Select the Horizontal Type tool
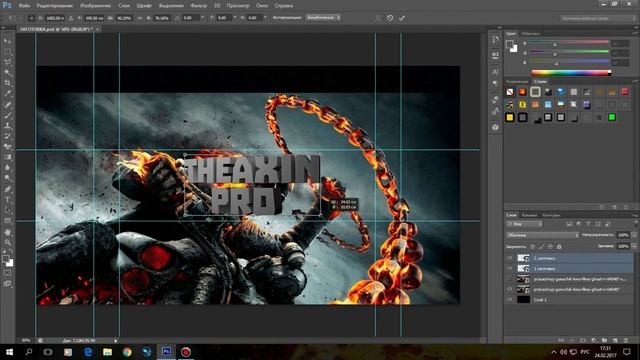640x360 pixels. point(7,200)
